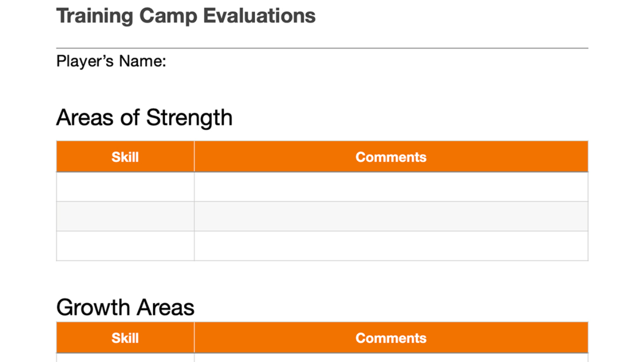Click the Player's Name label text
The image size is (644, 362).
pyautogui.click(x=111, y=61)
